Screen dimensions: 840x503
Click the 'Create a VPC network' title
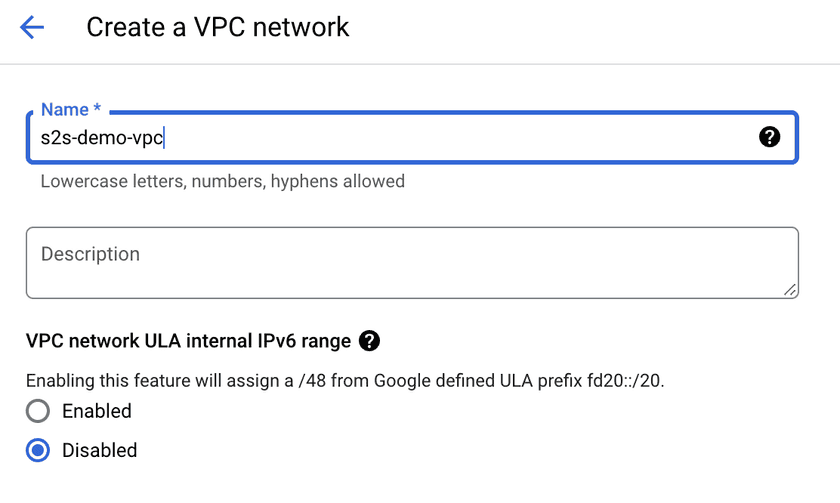pos(218,27)
